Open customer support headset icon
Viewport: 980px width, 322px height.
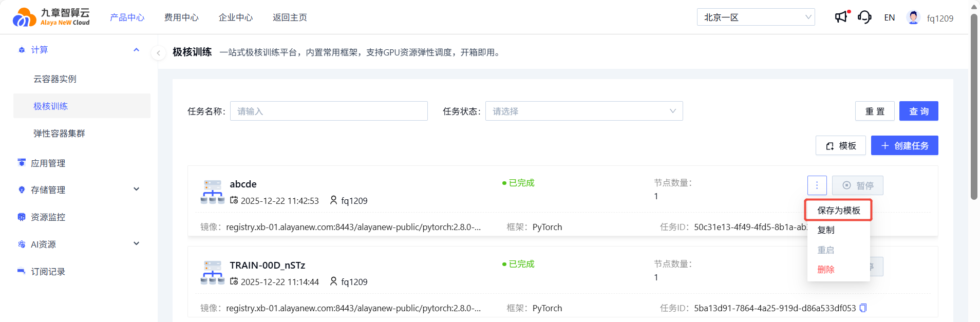point(864,17)
